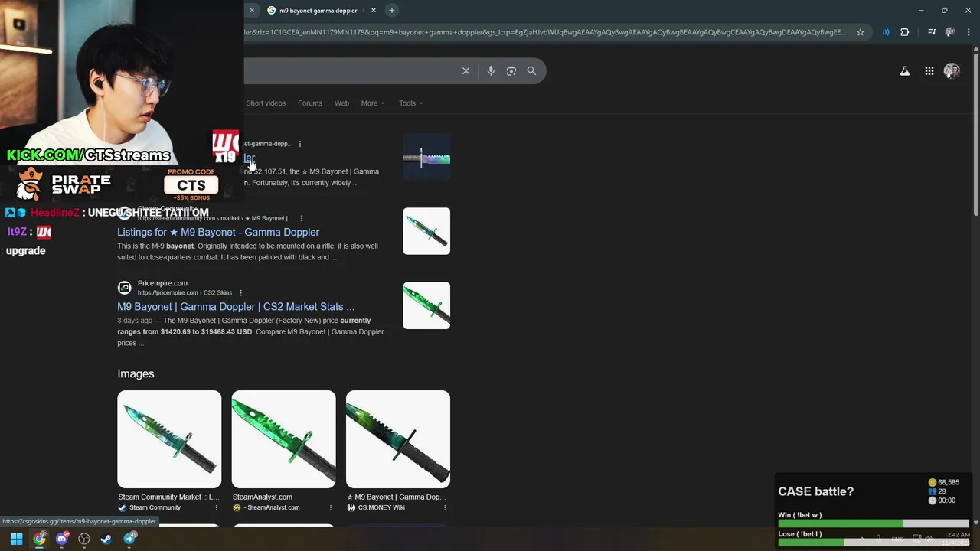
Task: Click the Win bet progress bar
Action: [x=874, y=523]
